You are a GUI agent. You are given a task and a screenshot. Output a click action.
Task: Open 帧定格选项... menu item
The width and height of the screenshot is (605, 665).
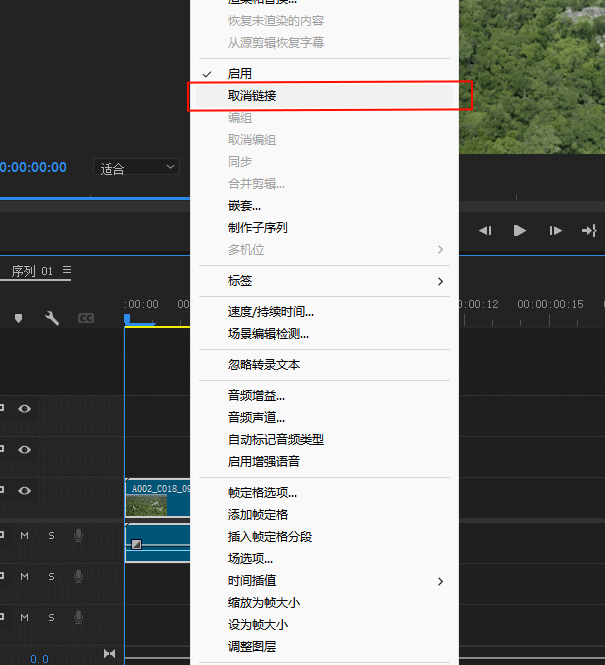(x=324, y=493)
